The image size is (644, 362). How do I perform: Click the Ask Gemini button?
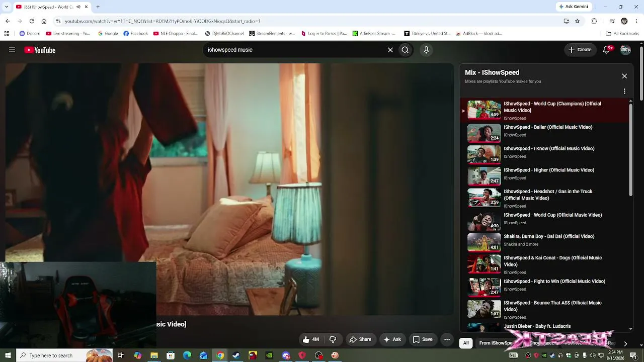pyautogui.click(x=573, y=7)
